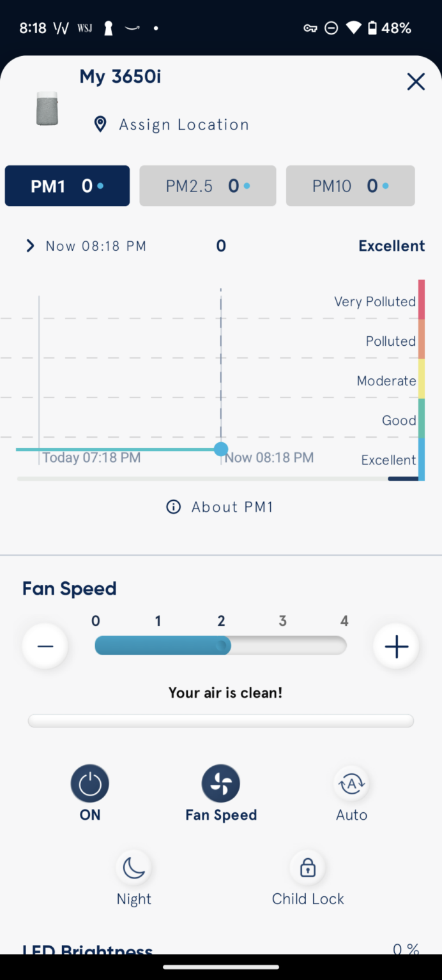442x980 pixels.
Task: Click the current reading dot on graph
Action: pos(221,449)
